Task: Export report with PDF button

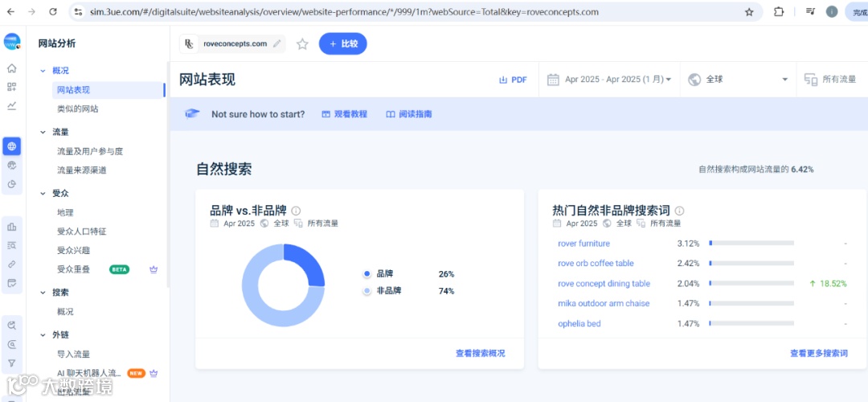Action: (x=513, y=80)
